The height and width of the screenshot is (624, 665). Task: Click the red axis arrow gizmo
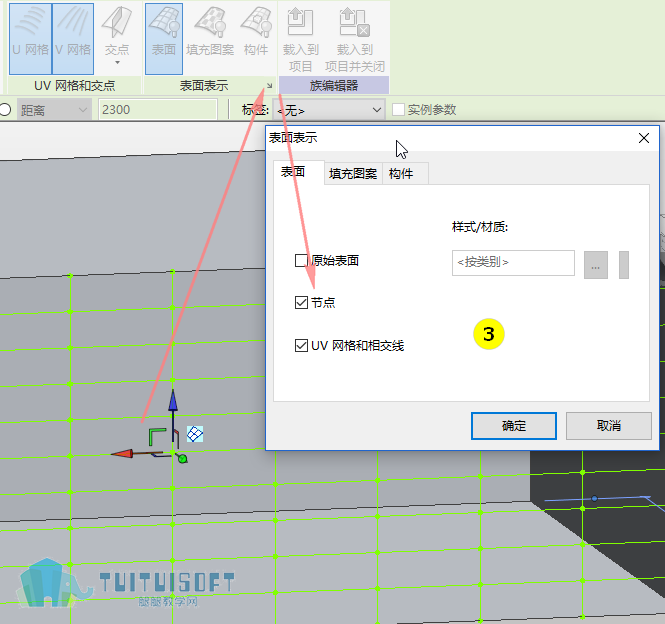(122, 454)
